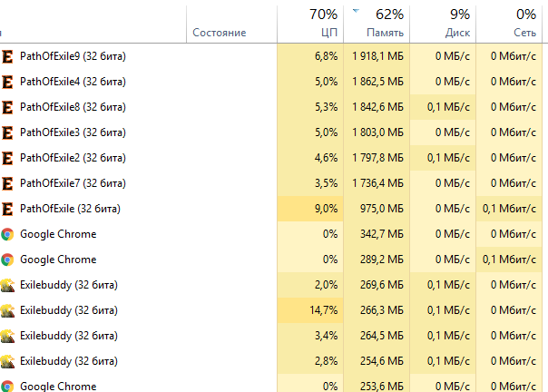Click the PathOfExile4 process icon

click(7, 82)
